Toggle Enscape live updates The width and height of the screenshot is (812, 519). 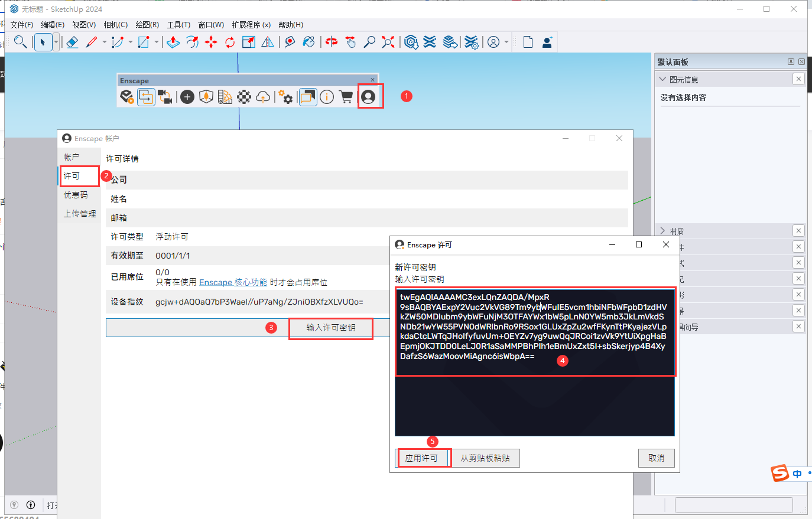click(146, 97)
